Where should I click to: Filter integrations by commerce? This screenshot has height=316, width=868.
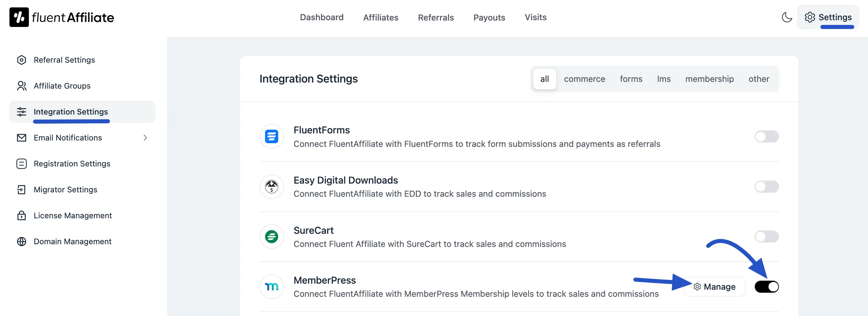[585, 79]
